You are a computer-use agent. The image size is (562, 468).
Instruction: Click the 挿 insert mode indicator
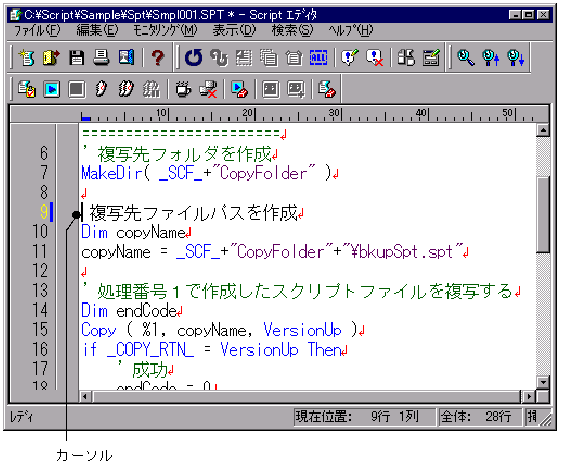point(533,417)
